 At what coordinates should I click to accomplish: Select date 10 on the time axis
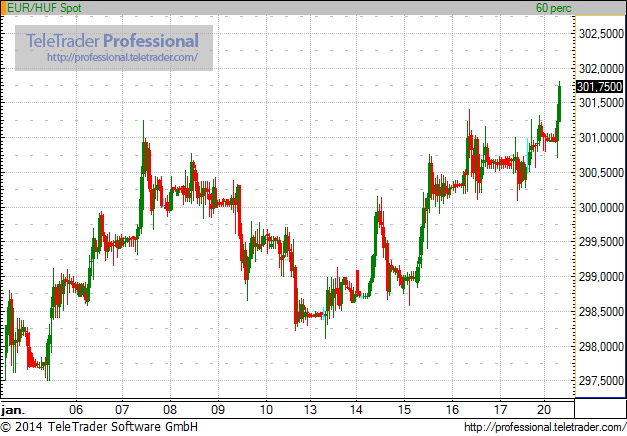click(x=266, y=410)
